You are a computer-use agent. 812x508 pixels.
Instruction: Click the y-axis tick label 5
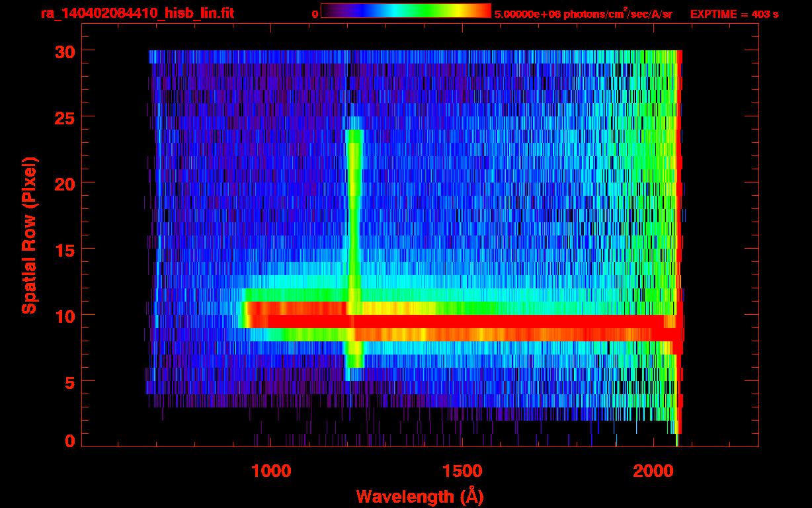click(69, 382)
